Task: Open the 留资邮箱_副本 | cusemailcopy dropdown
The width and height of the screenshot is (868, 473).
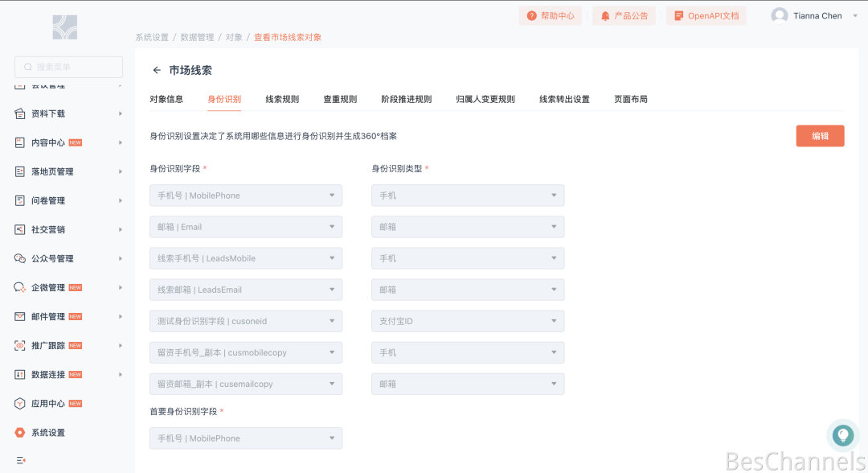Action: (x=246, y=384)
